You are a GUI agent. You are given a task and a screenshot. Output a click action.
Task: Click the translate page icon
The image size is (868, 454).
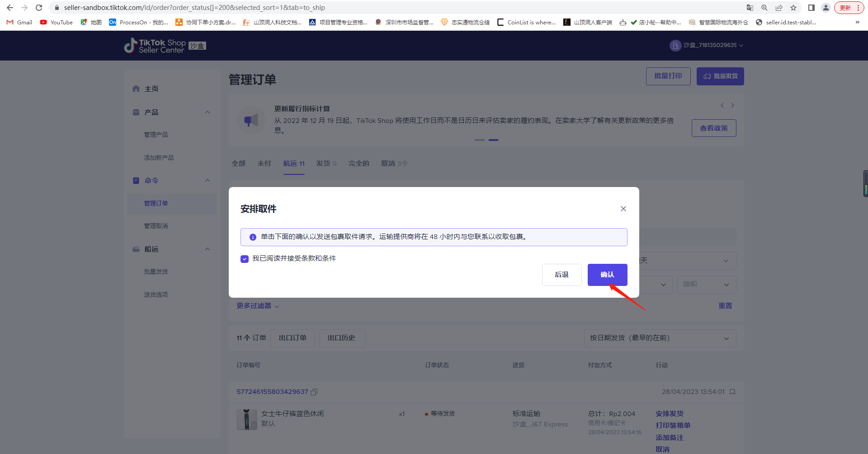pos(750,8)
